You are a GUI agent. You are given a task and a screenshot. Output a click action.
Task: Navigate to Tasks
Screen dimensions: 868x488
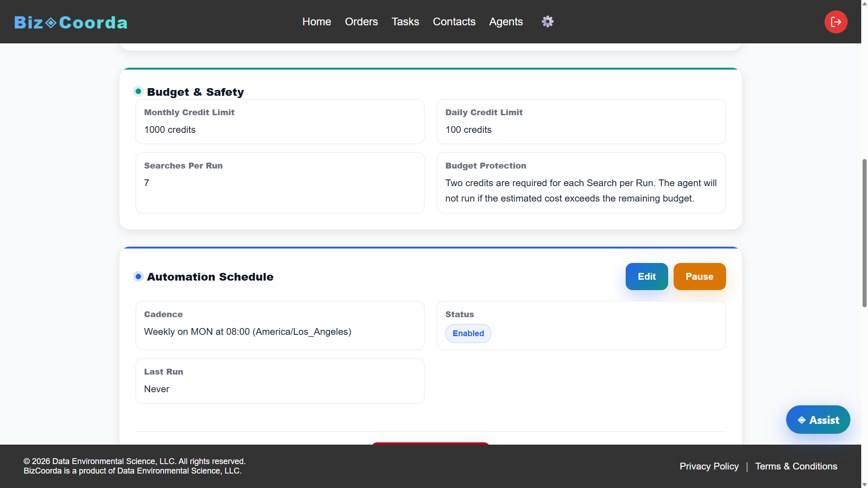(x=405, y=22)
